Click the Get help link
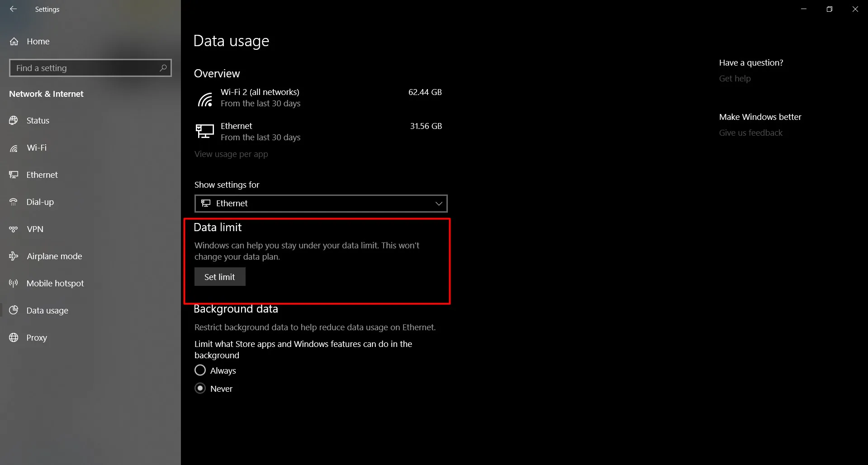Screen dimensions: 868x465 point(735,79)
